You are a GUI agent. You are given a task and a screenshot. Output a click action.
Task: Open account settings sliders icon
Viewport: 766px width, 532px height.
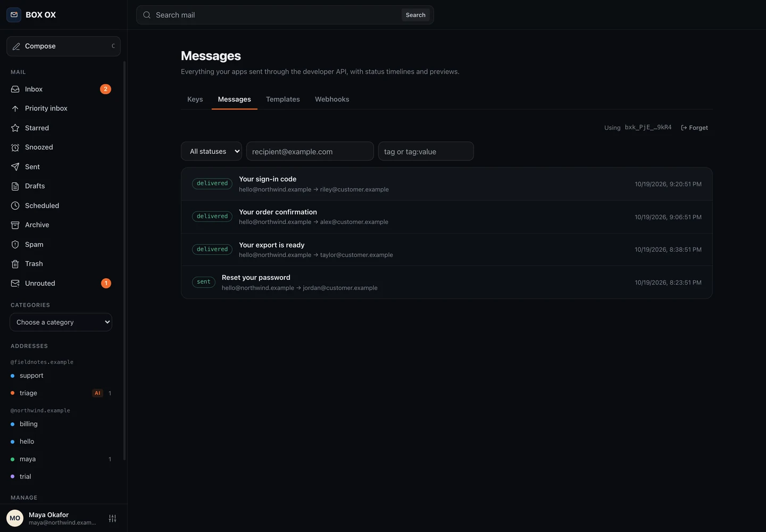(112, 518)
